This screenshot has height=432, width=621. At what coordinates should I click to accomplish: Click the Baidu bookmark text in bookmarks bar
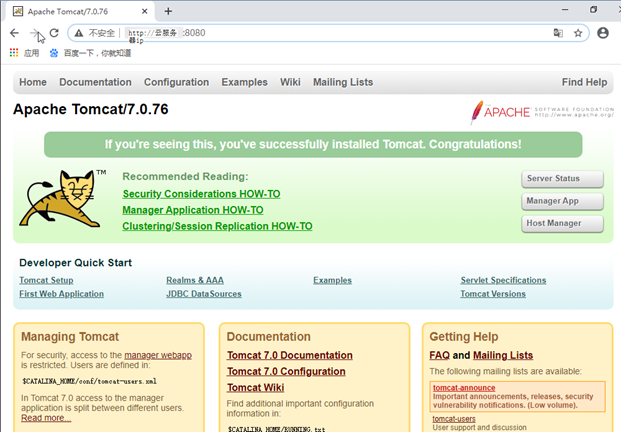click(97, 53)
